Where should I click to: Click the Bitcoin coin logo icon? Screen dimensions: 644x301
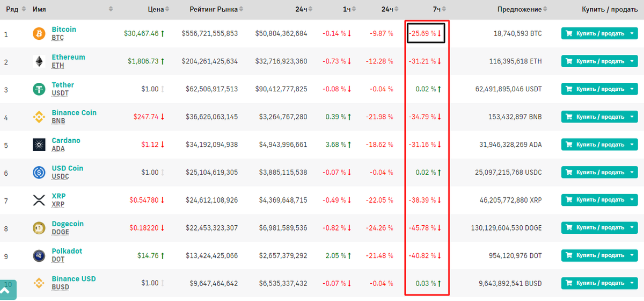pos(39,34)
